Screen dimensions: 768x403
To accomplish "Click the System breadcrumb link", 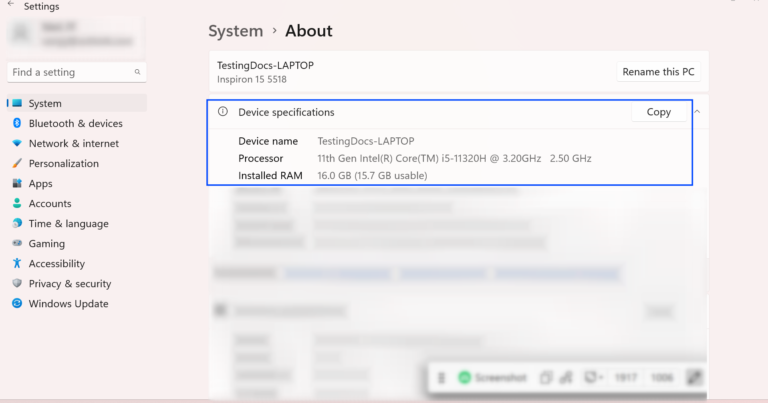I will point(236,31).
